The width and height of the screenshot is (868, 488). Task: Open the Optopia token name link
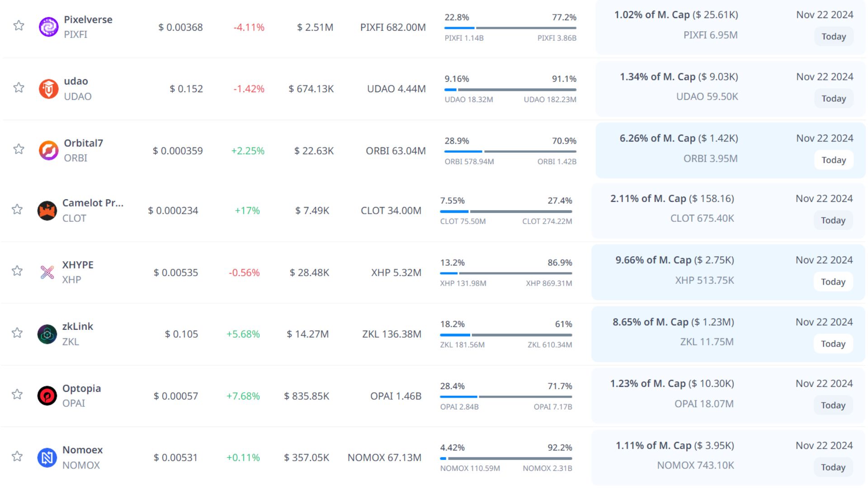click(81, 389)
